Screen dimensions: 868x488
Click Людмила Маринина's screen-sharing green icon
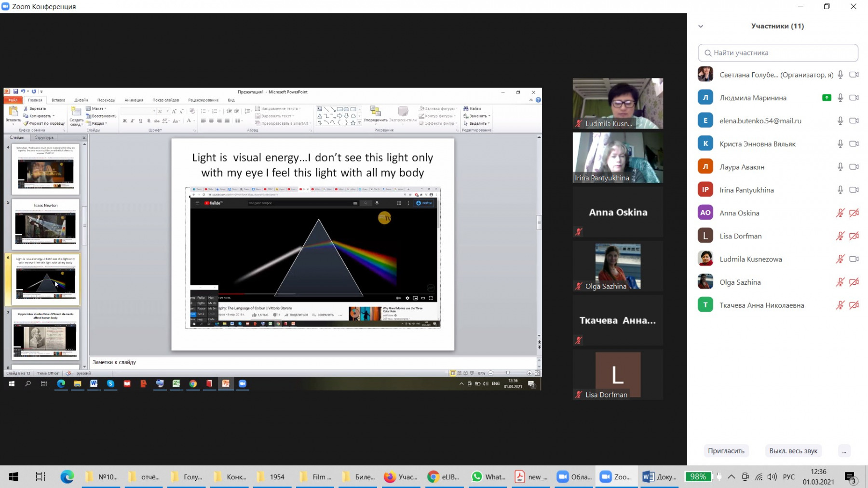tap(827, 98)
